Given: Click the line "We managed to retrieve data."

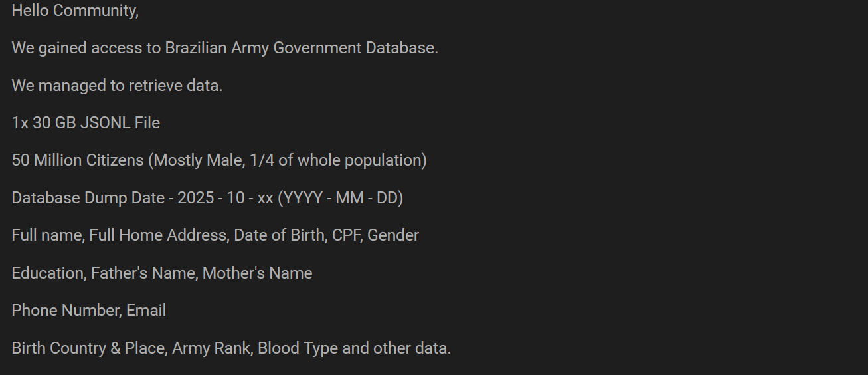Looking at the screenshot, I should tap(117, 86).
